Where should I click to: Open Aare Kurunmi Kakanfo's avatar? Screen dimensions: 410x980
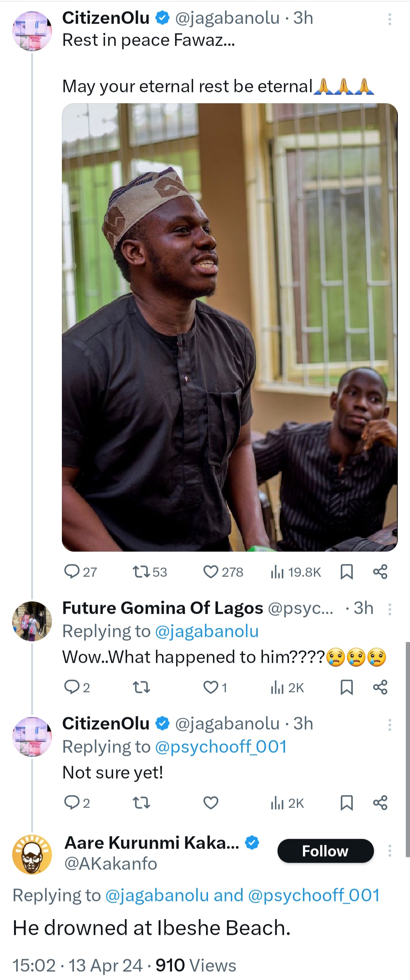pyautogui.click(x=32, y=854)
